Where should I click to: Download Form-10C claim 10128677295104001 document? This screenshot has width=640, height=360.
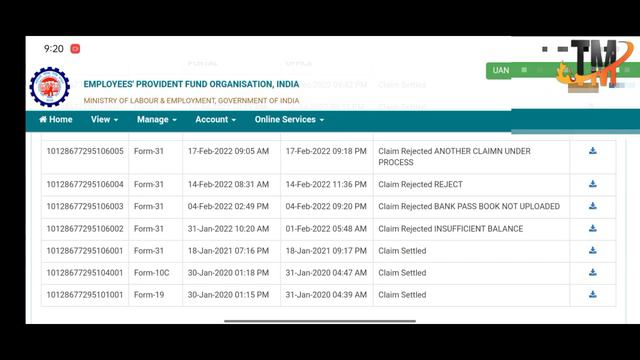(593, 273)
